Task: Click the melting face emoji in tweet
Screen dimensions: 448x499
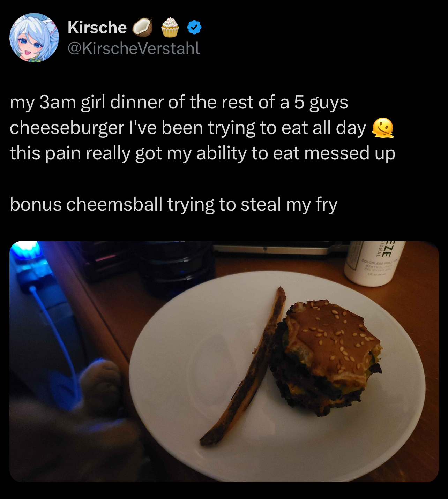Action: (383, 128)
